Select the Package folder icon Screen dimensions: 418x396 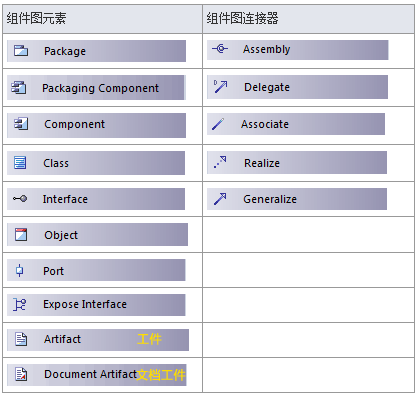pos(21,51)
